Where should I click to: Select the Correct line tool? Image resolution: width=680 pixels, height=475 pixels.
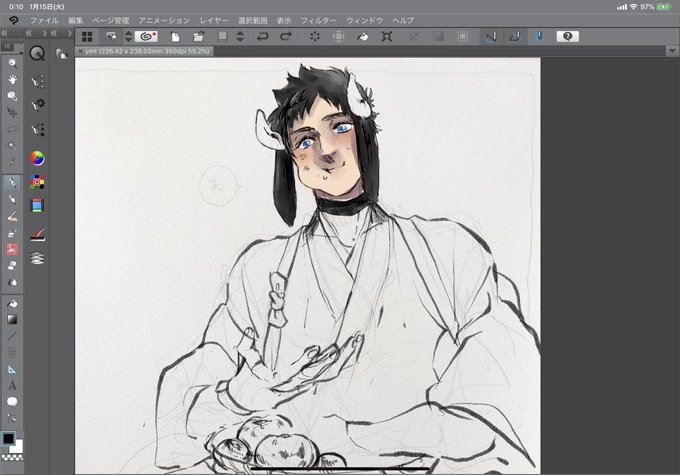12,418
